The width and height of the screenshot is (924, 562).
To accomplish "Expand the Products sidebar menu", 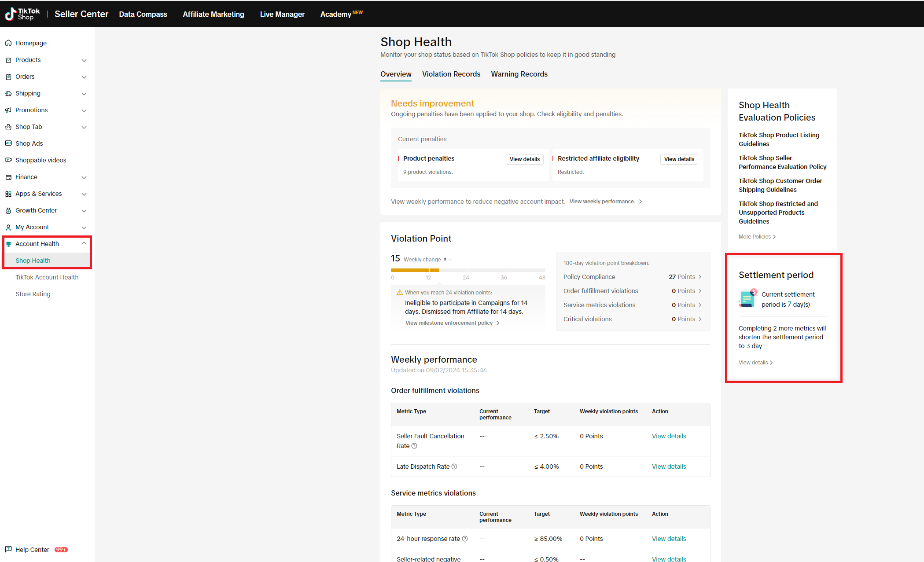I will tap(84, 60).
